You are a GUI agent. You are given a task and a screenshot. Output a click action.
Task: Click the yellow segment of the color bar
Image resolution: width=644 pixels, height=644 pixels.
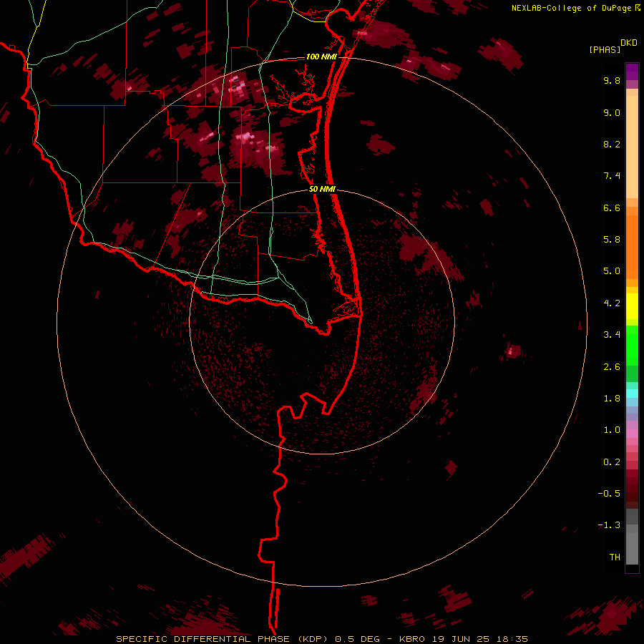(x=632, y=306)
